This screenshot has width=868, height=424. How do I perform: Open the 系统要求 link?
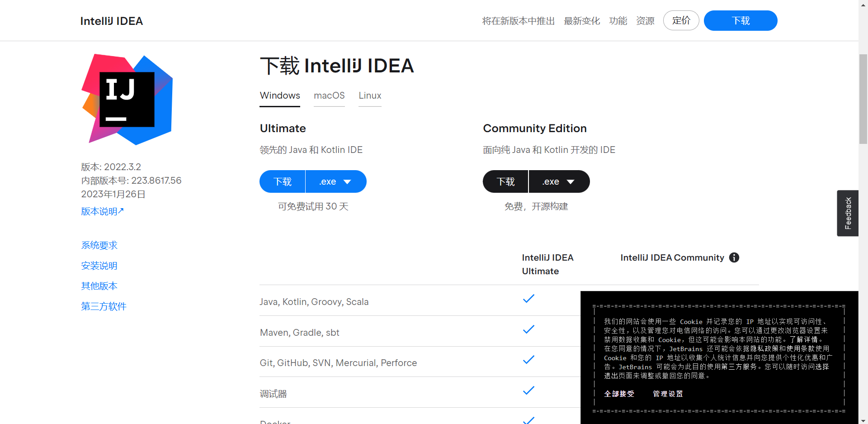(99, 245)
